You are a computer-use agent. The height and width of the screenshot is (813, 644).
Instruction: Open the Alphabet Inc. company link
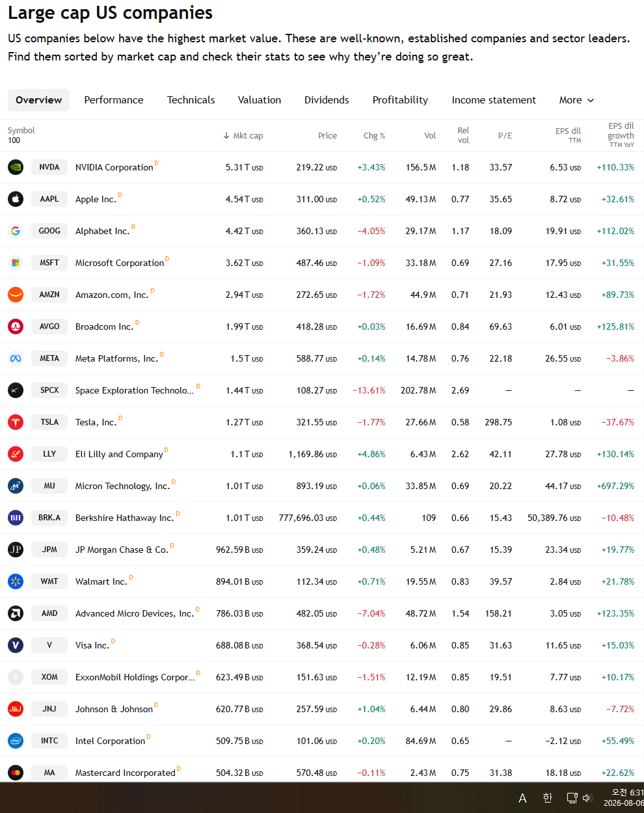(102, 231)
